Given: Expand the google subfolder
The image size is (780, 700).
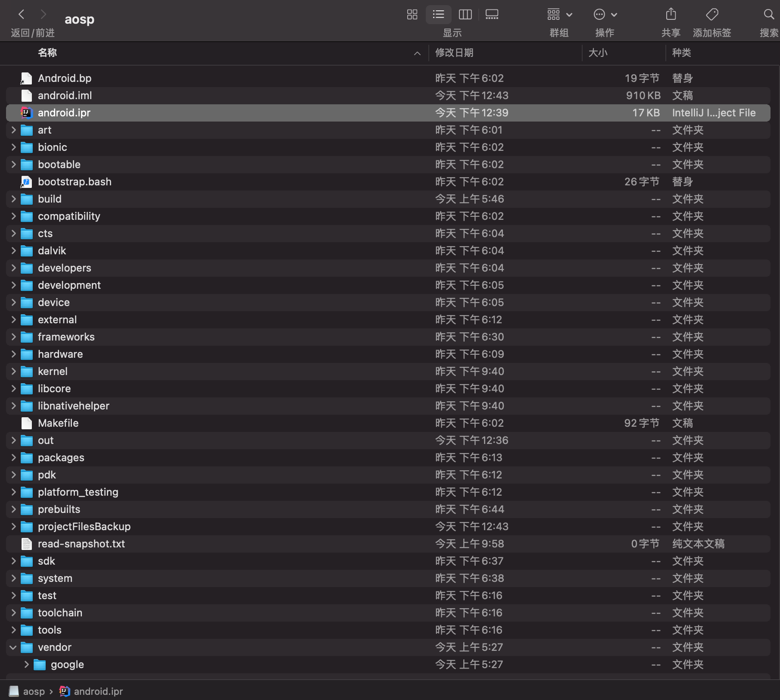Looking at the screenshot, I should click(x=26, y=664).
